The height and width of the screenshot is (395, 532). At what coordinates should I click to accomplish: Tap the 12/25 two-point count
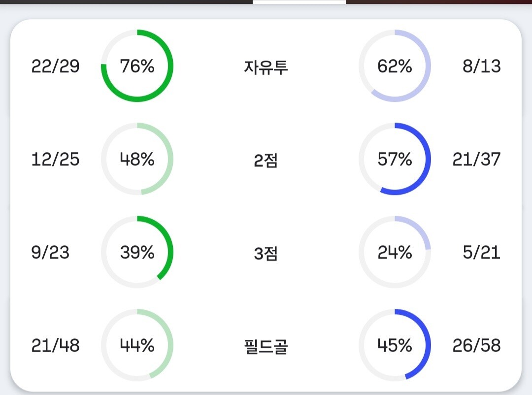[55, 159]
